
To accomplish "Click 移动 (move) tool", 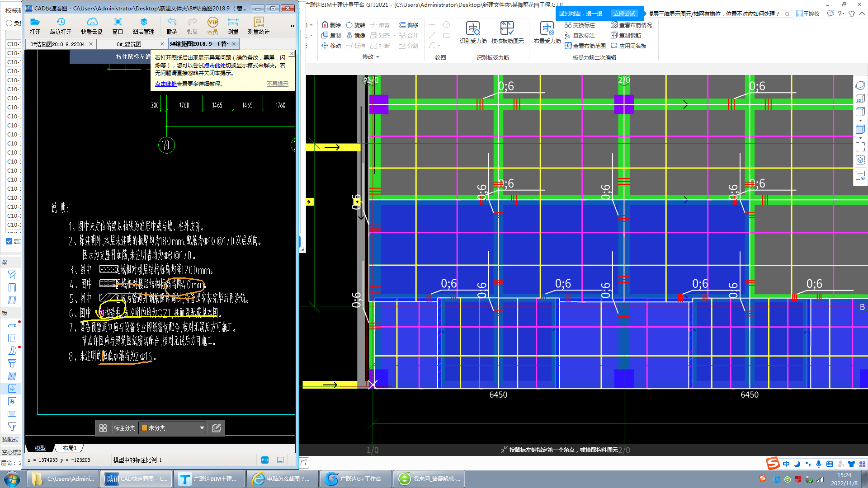I will [331, 46].
